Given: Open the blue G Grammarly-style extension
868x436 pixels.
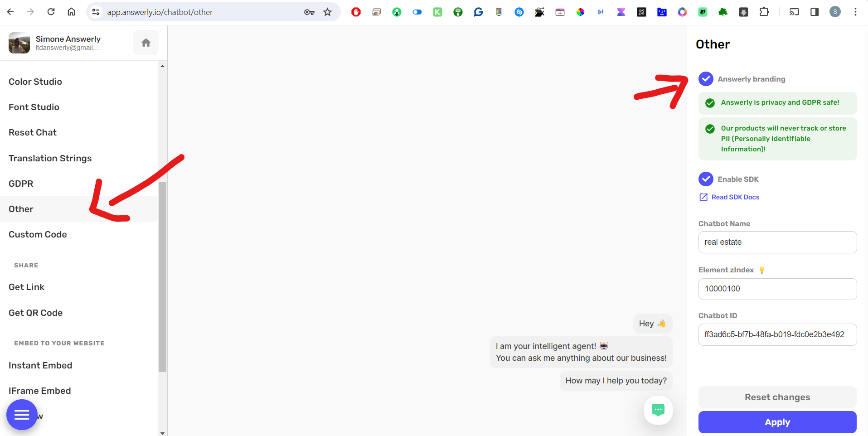Looking at the screenshot, I should [478, 12].
